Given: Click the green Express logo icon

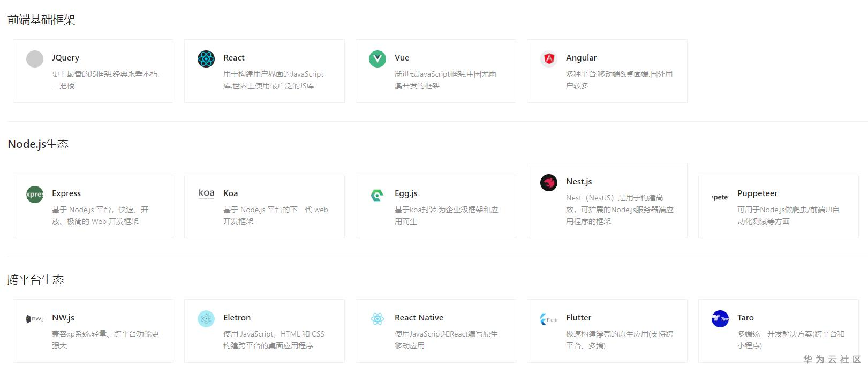Looking at the screenshot, I should (35, 195).
